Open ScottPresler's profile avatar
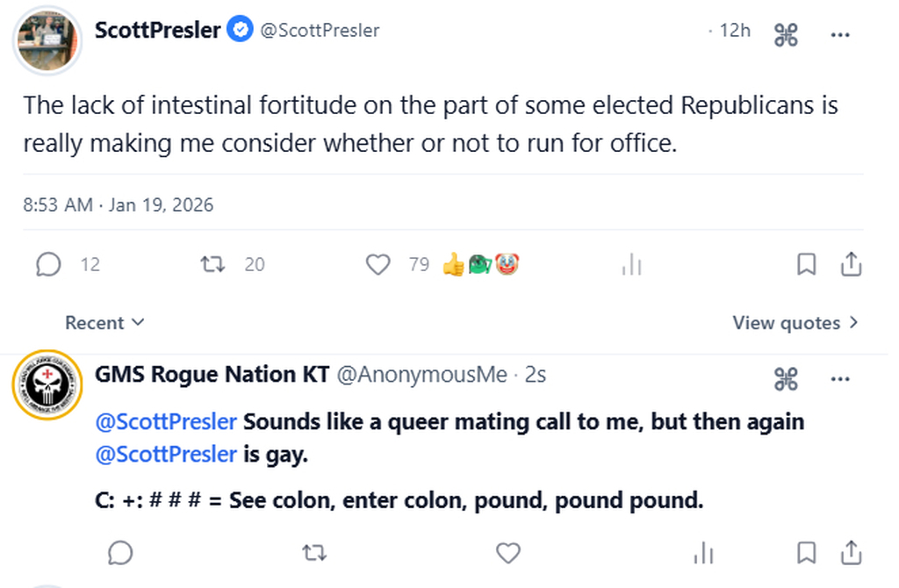This screenshot has height=588, width=899. coord(49,41)
